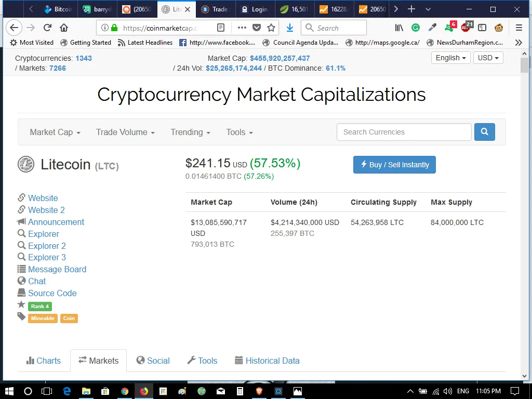Switch to the Bitcoin browser tab
The image size is (532, 399).
[x=58, y=9]
